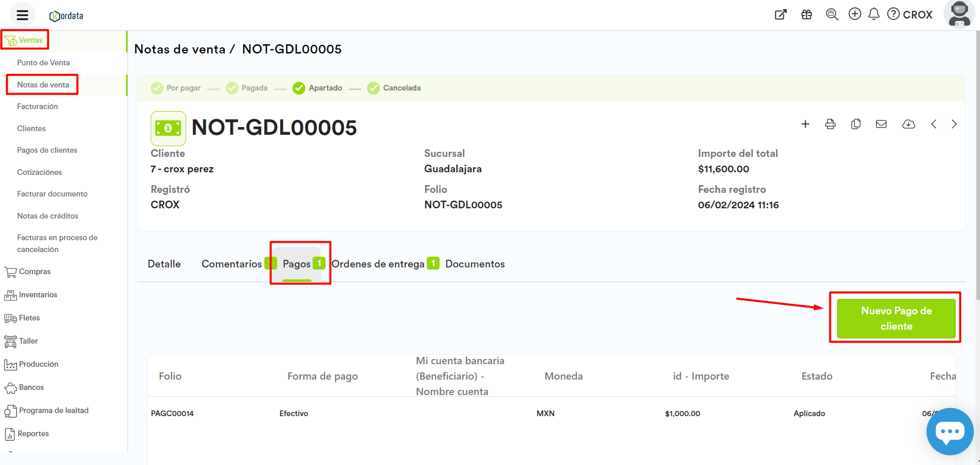Click the copy document icon
980x465 pixels.
click(856, 124)
